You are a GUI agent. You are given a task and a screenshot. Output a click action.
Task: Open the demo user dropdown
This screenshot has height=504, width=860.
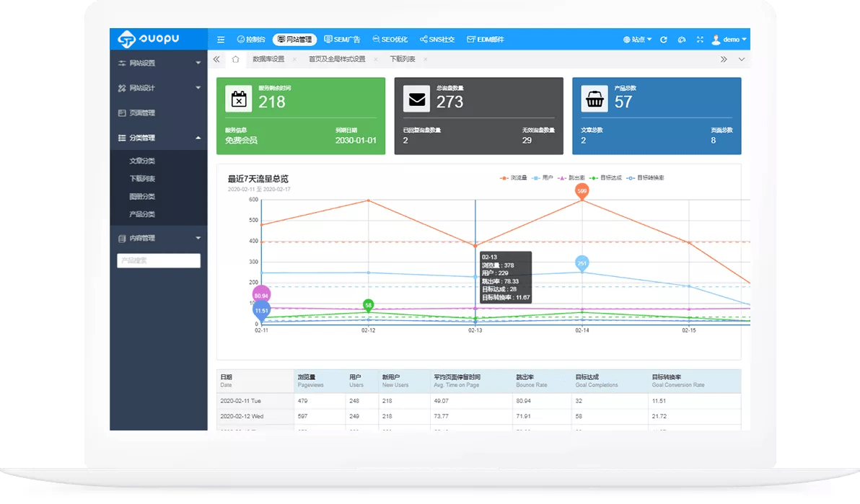point(729,40)
